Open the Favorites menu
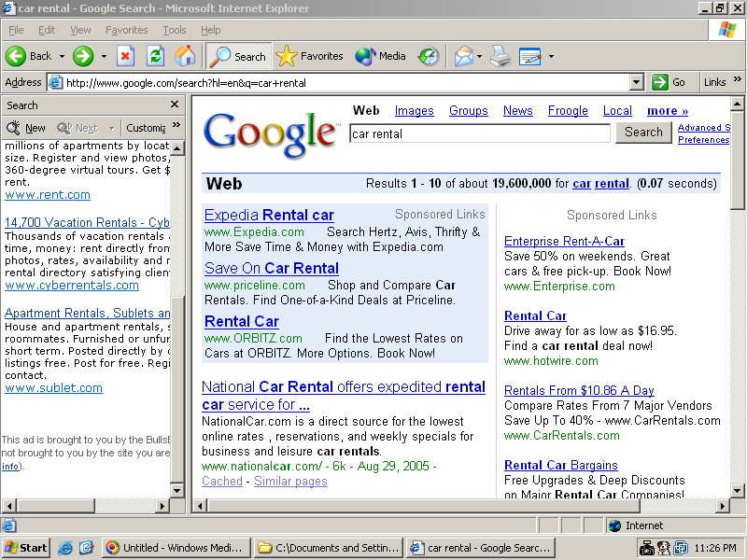This screenshot has width=747, height=560. [127, 30]
